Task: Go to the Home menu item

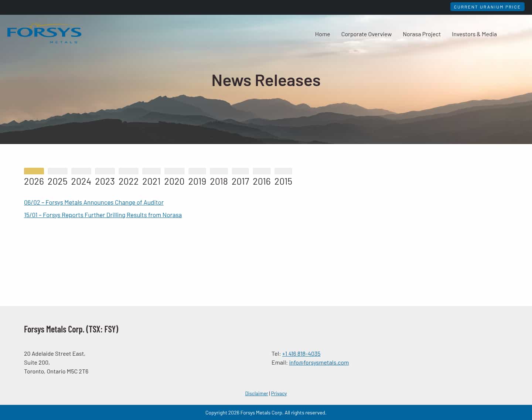Action: pyautogui.click(x=322, y=34)
